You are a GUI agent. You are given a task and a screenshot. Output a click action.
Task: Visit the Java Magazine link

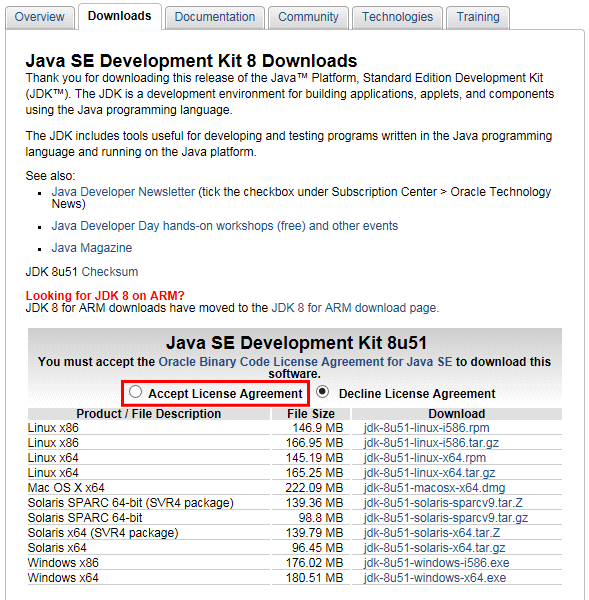pos(92,248)
